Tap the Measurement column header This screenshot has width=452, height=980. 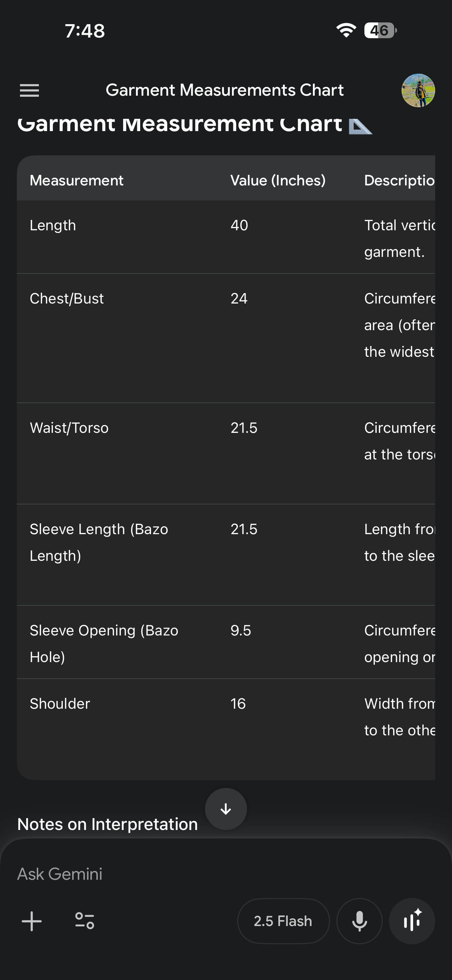[76, 180]
